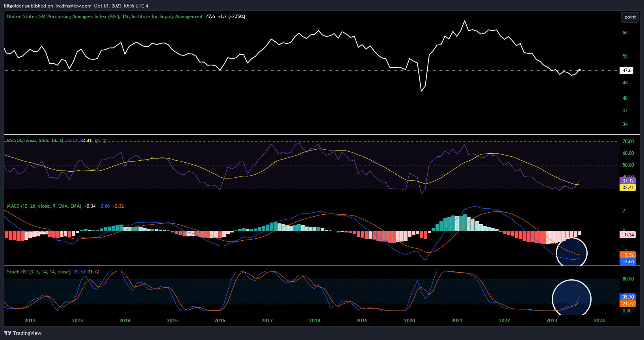Select the chart title 'United States ISM Purchasing Managers Index (PMI)'
Screen dimensions: 644x340
click(x=63, y=17)
